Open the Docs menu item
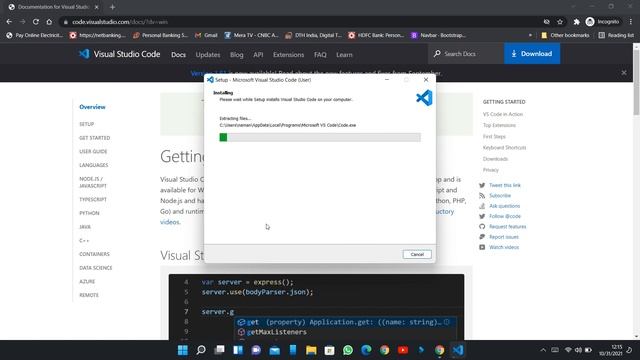Screen dimensions: 640x360 point(178,54)
